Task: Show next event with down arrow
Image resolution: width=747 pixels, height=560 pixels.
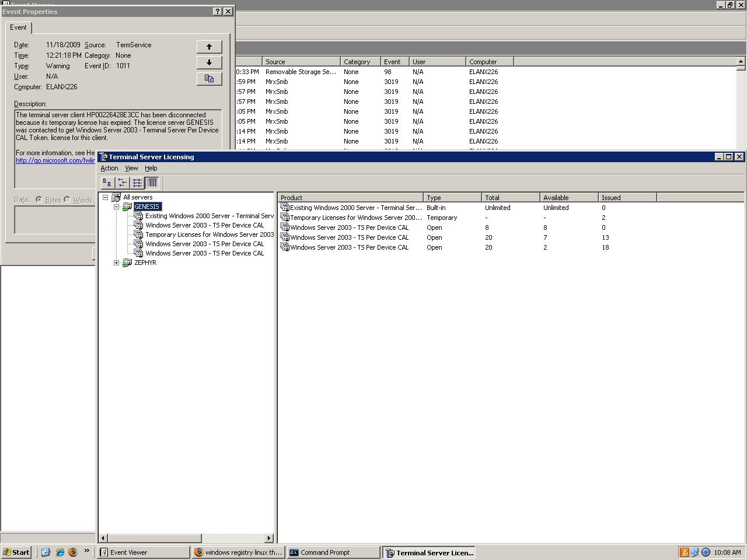Action: [209, 62]
